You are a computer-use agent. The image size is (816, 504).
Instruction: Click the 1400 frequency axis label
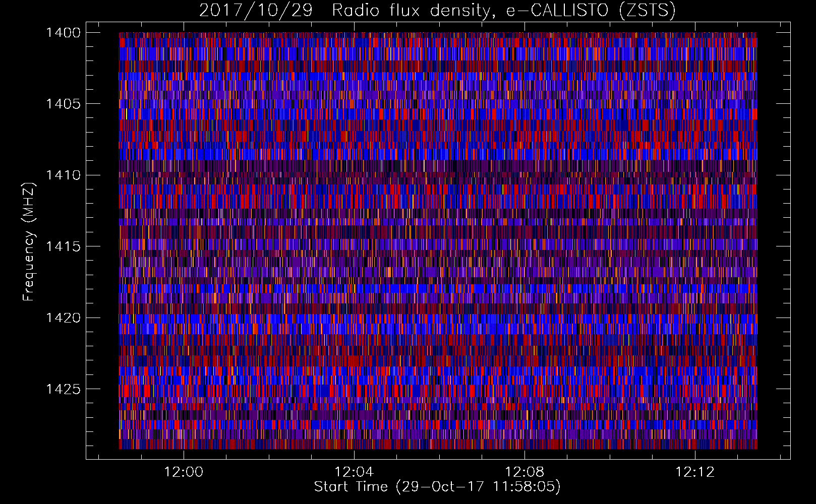pos(63,33)
